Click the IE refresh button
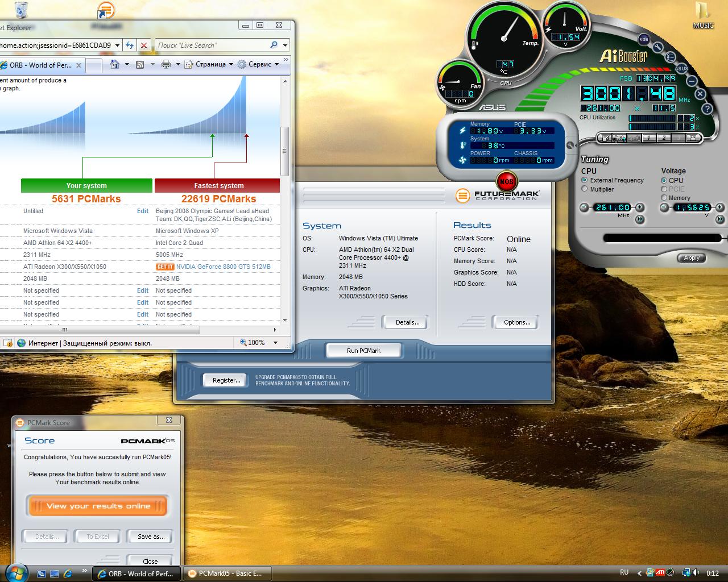This screenshot has height=582, width=728. coord(130,45)
